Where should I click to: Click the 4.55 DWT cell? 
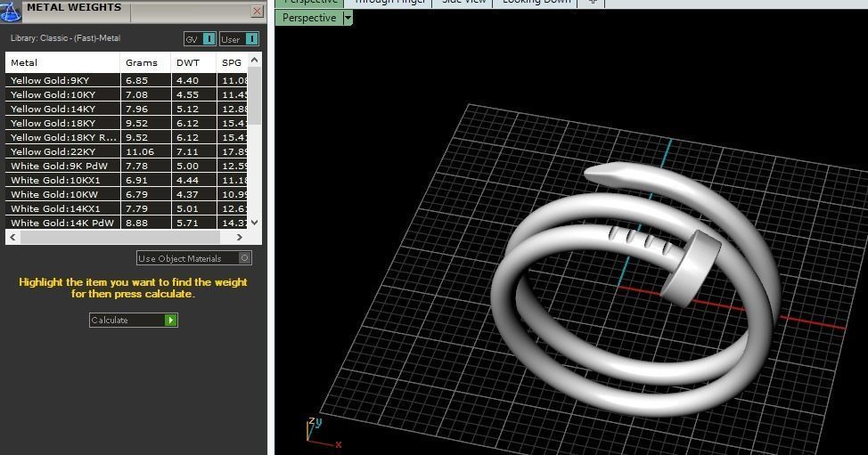193,94
